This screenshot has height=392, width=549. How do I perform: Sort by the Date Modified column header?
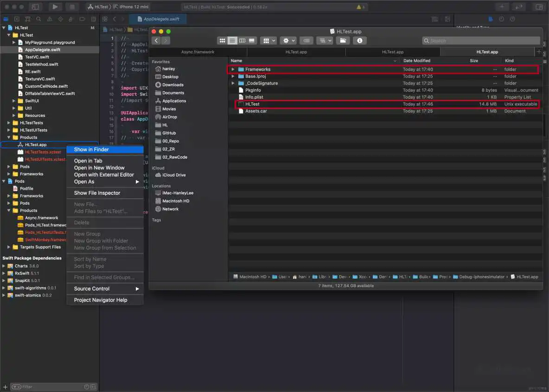417,61
